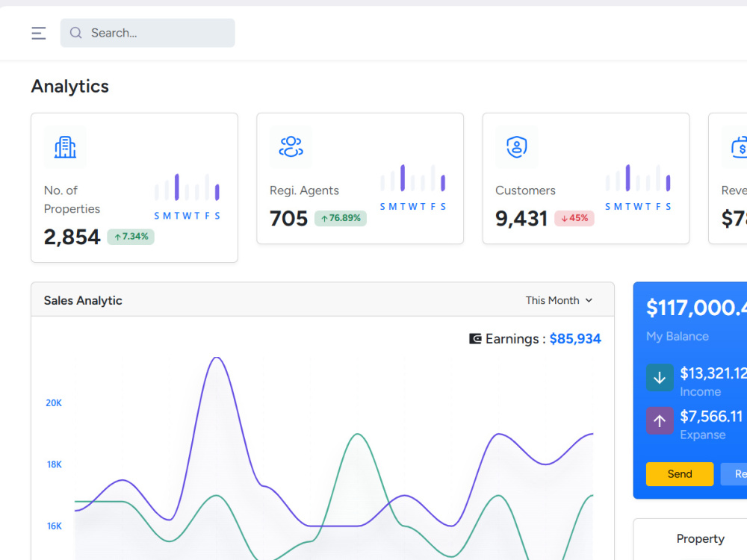Click the tallest green peak in sales chart
The height and width of the screenshot is (560, 747).
pyautogui.click(x=358, y=435)
